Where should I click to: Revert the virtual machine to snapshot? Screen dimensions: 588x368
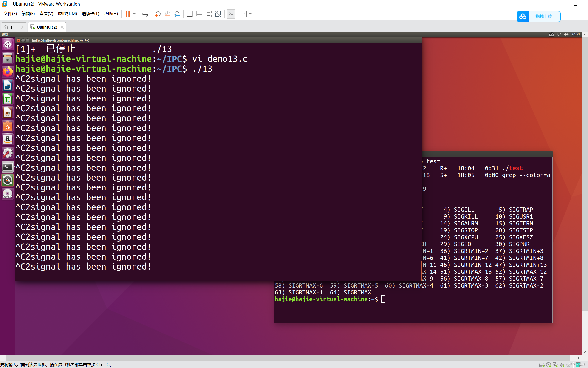click(167, 14)
